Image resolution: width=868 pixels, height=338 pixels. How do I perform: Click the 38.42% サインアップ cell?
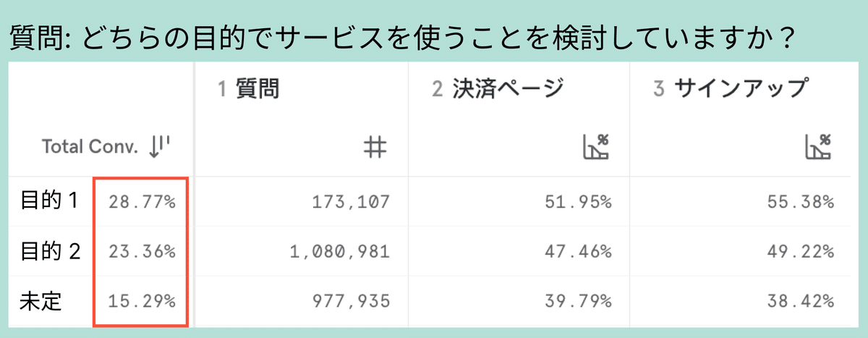click(x=800, y=301)
